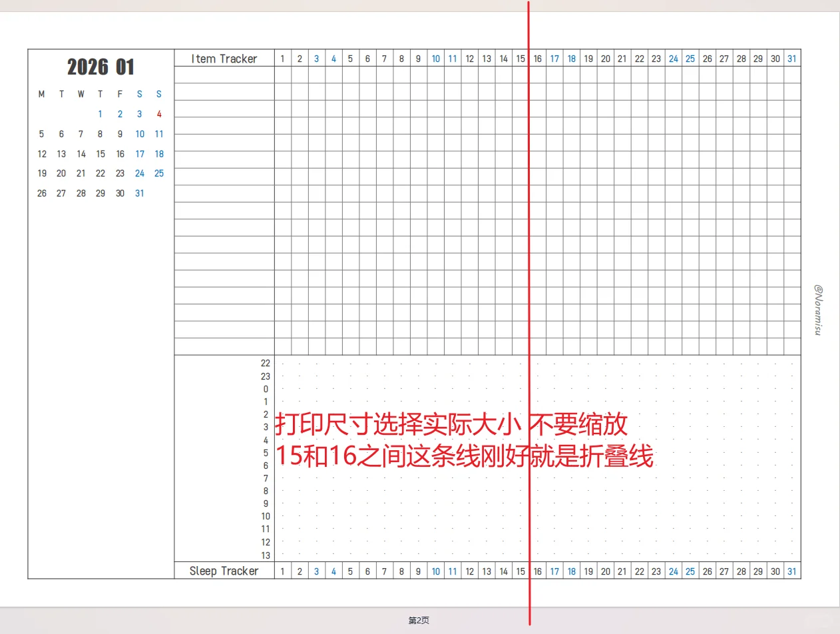Viewport: 840px width, 634px height.
Task: Click the 第2页 page indicator
Action: point(419,619)
